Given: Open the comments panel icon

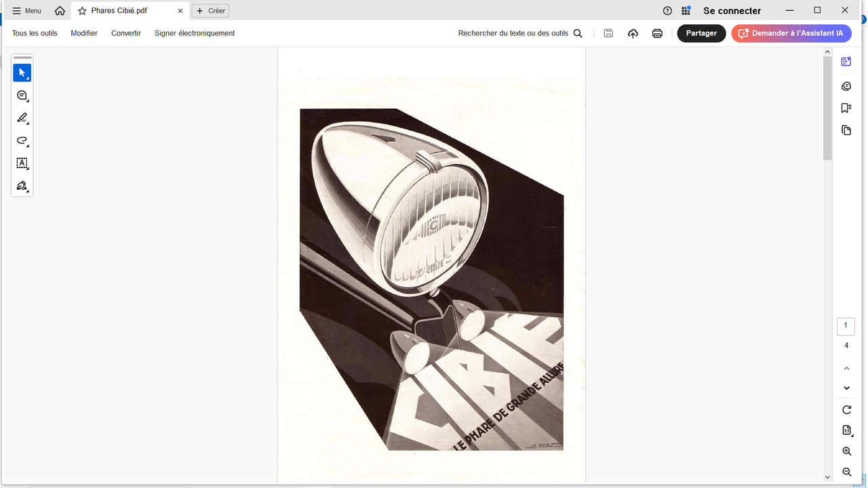Looking at the screenshot, I should pos(846,86).
